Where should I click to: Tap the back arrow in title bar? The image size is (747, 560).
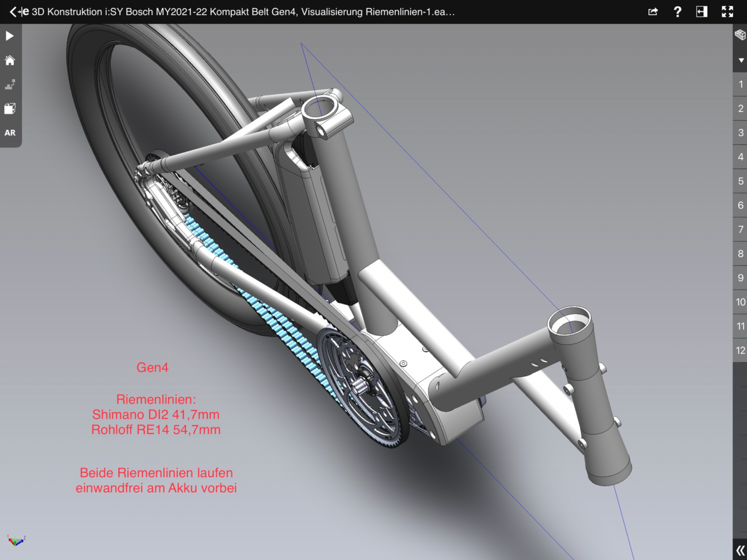pyautogui.click(x=13, y=12)
